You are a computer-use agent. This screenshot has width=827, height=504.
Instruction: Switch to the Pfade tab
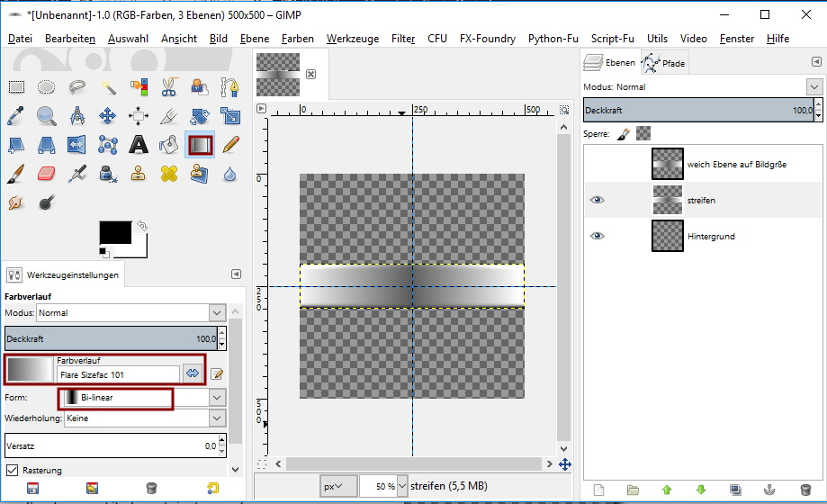click(x=664, y=63)
